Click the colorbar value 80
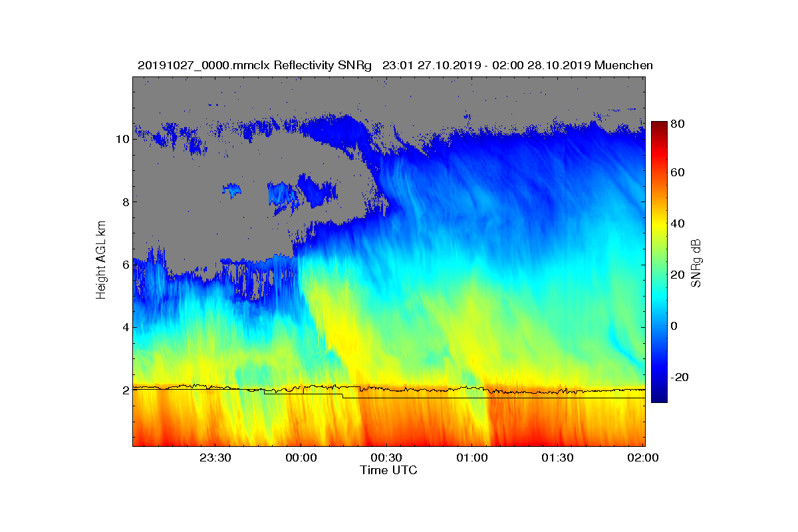This screenshot has height=532, width=798. tap(678, 124)
